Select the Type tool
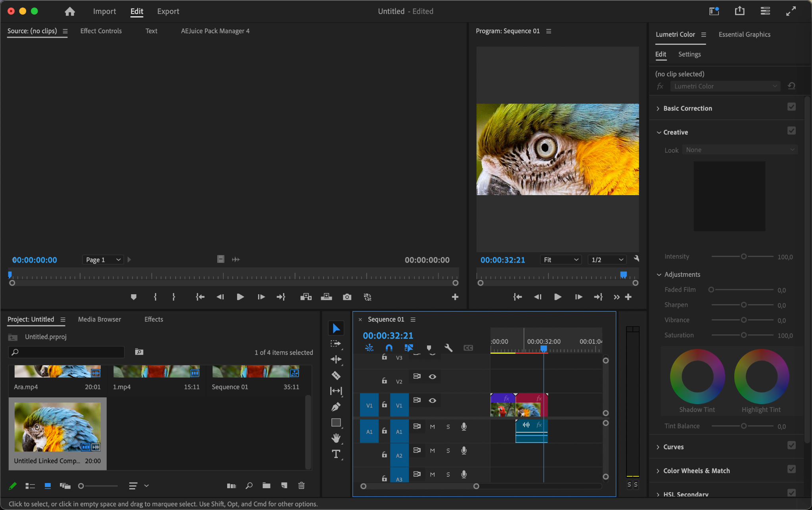812x510 pixels. coord(336,454)
